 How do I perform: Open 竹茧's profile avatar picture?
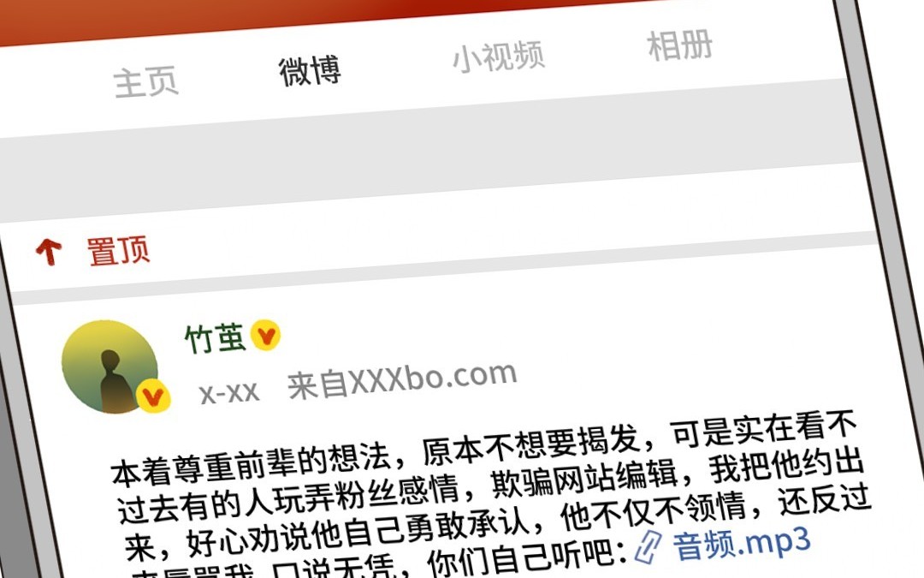110,366
